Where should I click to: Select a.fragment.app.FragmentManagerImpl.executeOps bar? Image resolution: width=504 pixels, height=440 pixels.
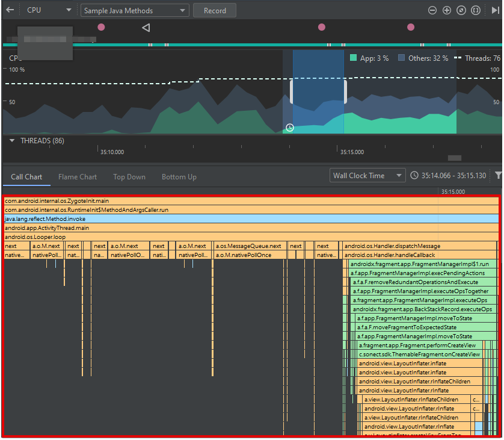(x=423, y=300)
